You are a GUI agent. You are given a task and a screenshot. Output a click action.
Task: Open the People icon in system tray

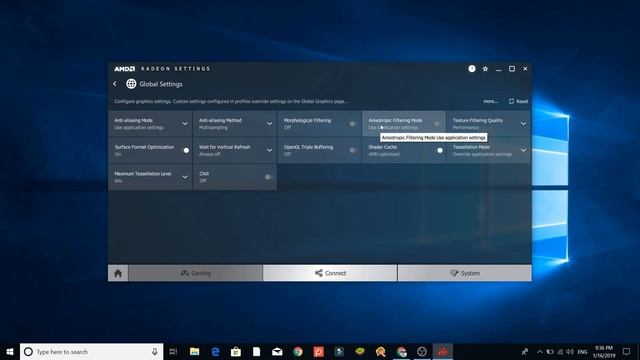tap(525, 351)
